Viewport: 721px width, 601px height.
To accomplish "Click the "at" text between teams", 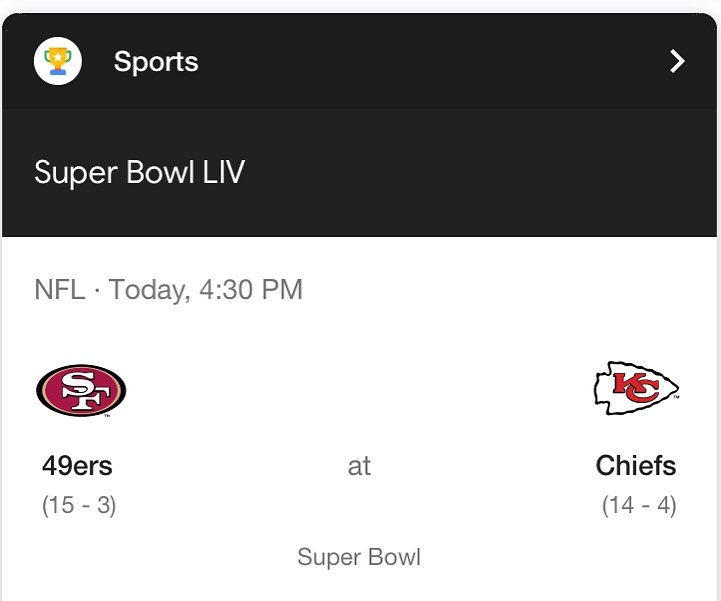I will 359,466.
